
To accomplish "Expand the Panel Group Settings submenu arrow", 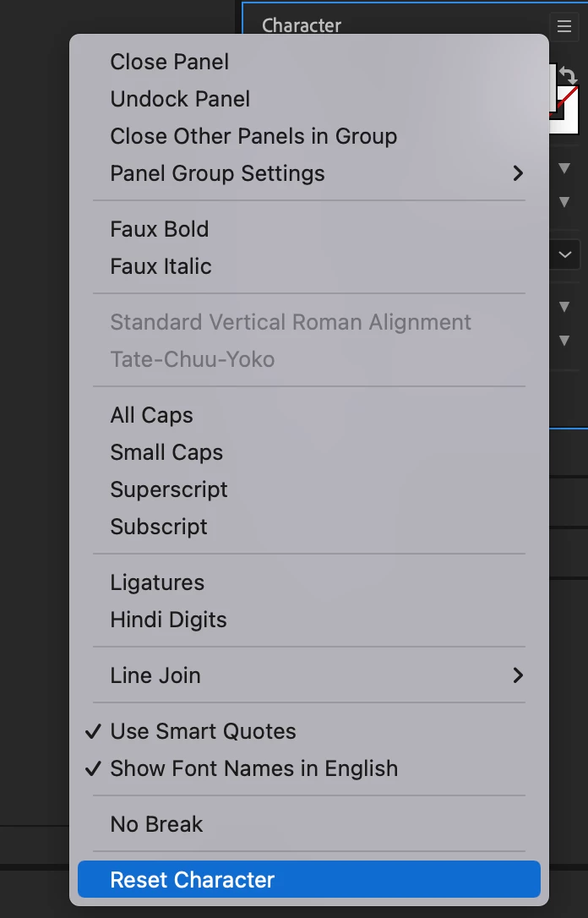I will 518,173.
